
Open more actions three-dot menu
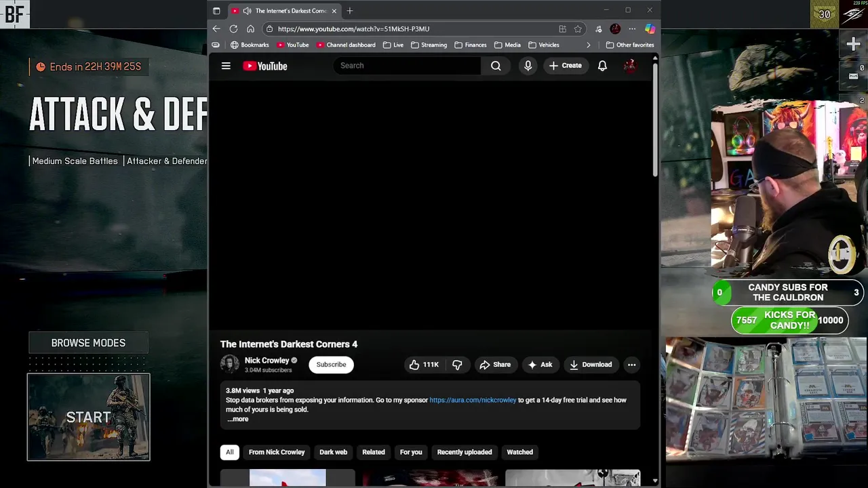[631, 365]
